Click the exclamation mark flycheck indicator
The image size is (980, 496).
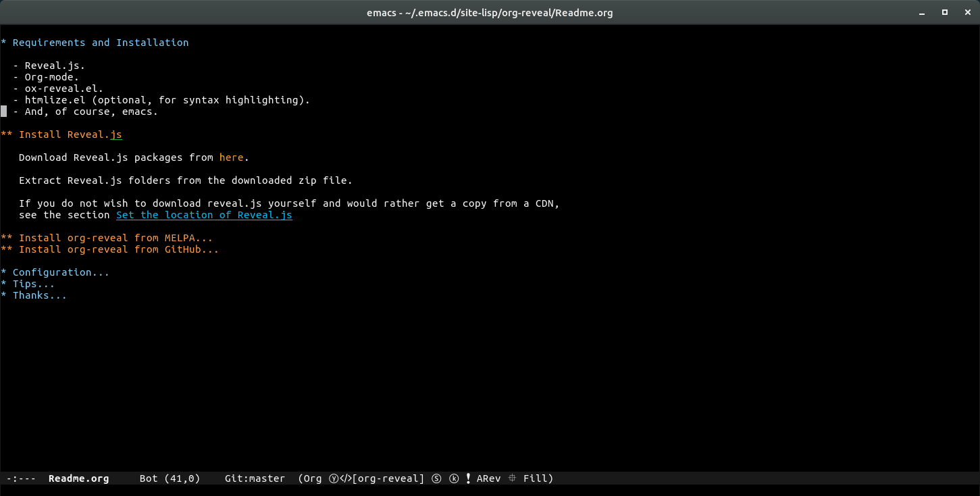coord(468,478)
